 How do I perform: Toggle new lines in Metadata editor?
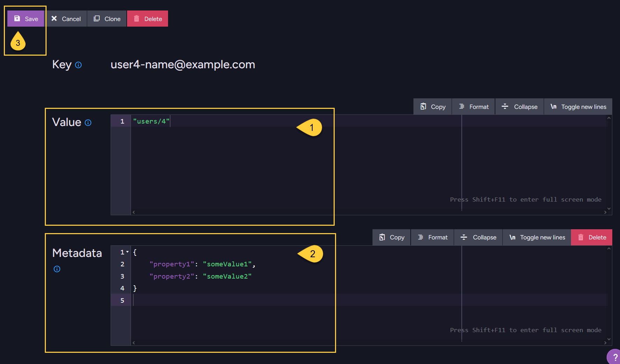[537, 237]
